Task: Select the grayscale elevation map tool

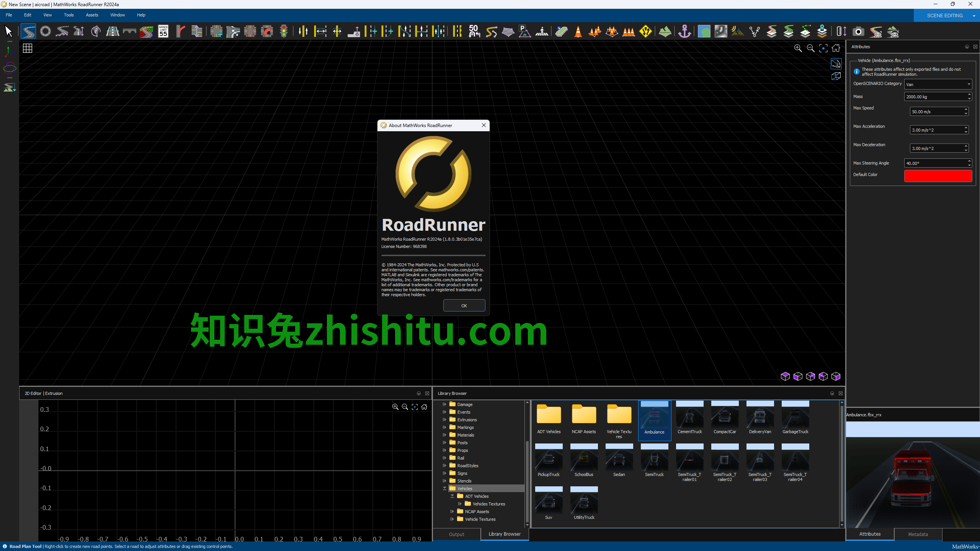Action: pyautogui.click(x=720, y=31)
